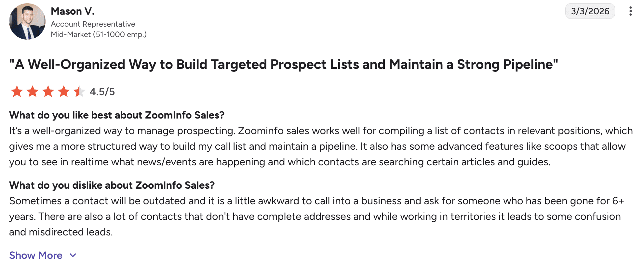Click the third rating star

click(x=48, y=92)
